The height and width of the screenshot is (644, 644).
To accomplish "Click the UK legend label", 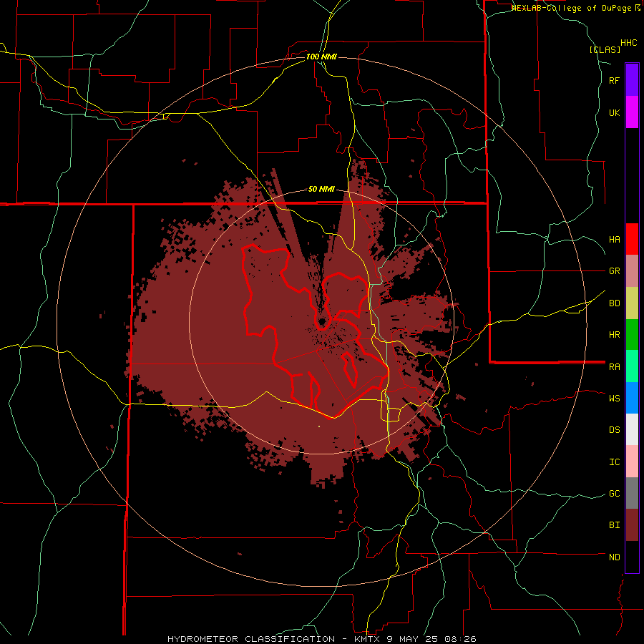I will [x=614, y=112].
